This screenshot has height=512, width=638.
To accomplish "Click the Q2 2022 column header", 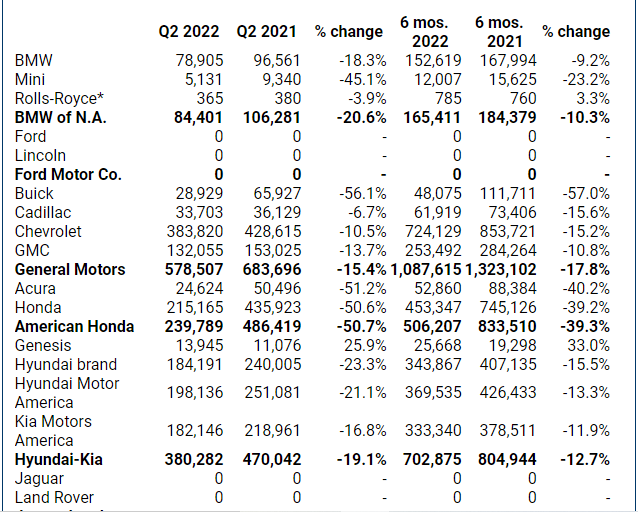I will coord(191,31).
